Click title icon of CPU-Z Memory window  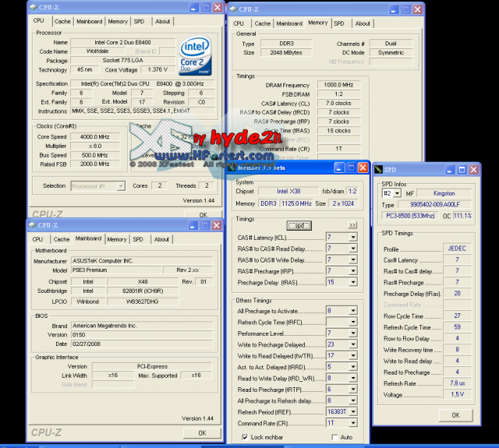click(233, 9)
